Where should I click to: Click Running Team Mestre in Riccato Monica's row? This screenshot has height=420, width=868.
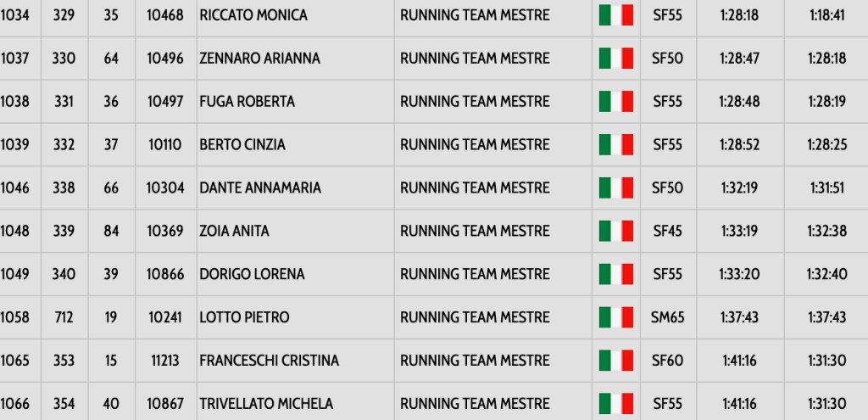pyautogui.click(x=475, y=15)
